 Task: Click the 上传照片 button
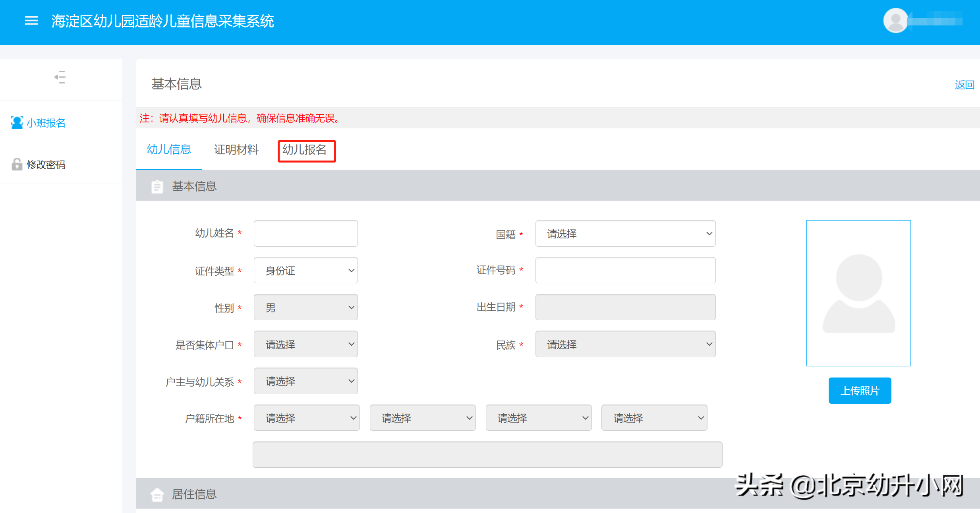860,391
